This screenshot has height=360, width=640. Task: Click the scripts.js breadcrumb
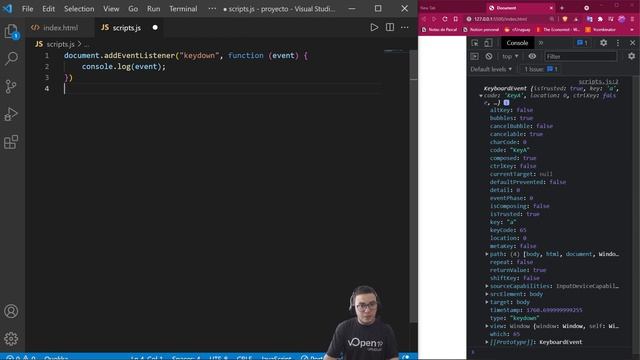[x=60, y=44]
